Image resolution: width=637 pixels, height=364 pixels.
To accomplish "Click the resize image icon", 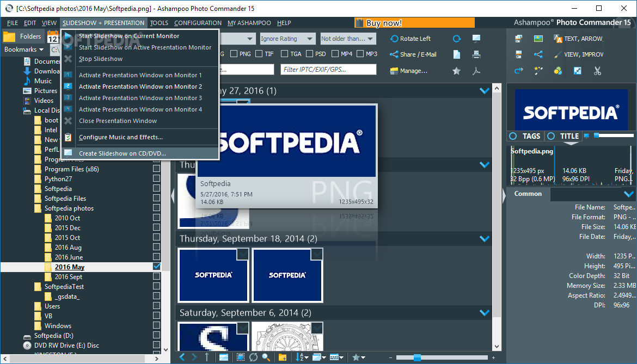I will (577, 71).
